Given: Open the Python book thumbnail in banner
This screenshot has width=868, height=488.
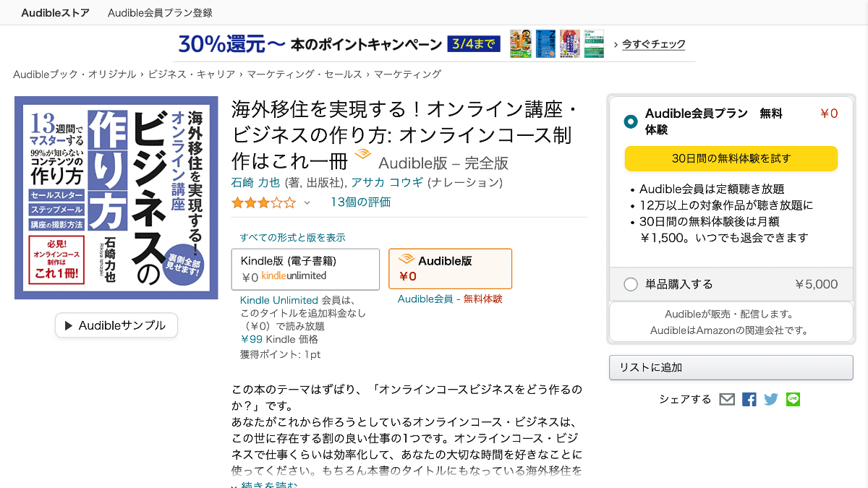Looking at the screenshot, I should pyautogui.click(x=594, y=43).
